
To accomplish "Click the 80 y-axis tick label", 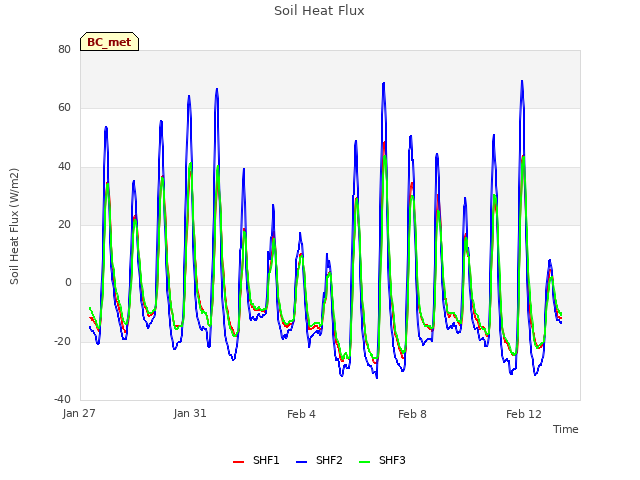I will pyautogui.click(x=64, y=49).
